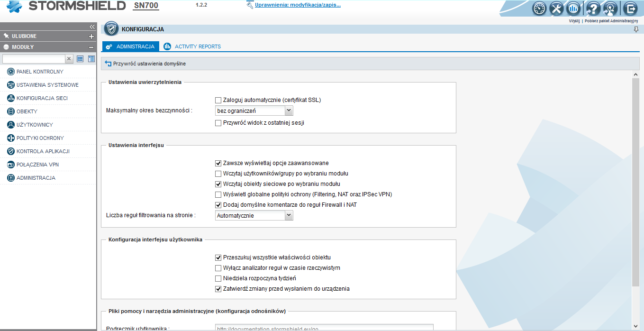This screenshot has height=331, width=644.
Task: Click the POLITYKI OCHRONY module icon
Action: coord(10,138)
